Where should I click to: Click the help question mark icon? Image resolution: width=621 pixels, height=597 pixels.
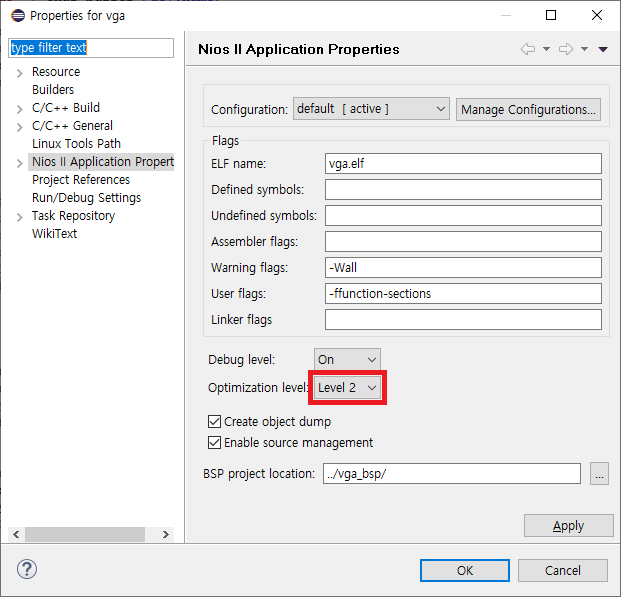[x=27, y=570]
